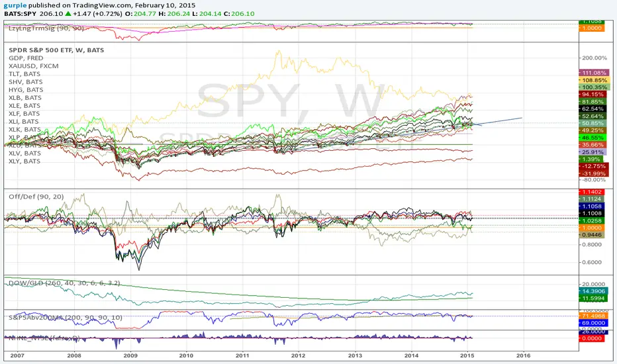Click the 2008 year label on time axis
Image resolution: width=617 pixels, height=364 pixels.
click(x=74, y=356)
